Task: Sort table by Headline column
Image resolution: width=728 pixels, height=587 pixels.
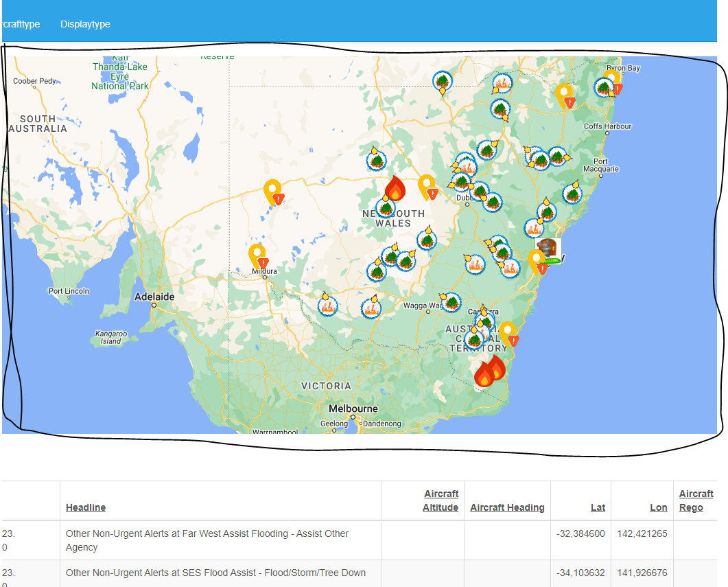Action: (86, 507)
